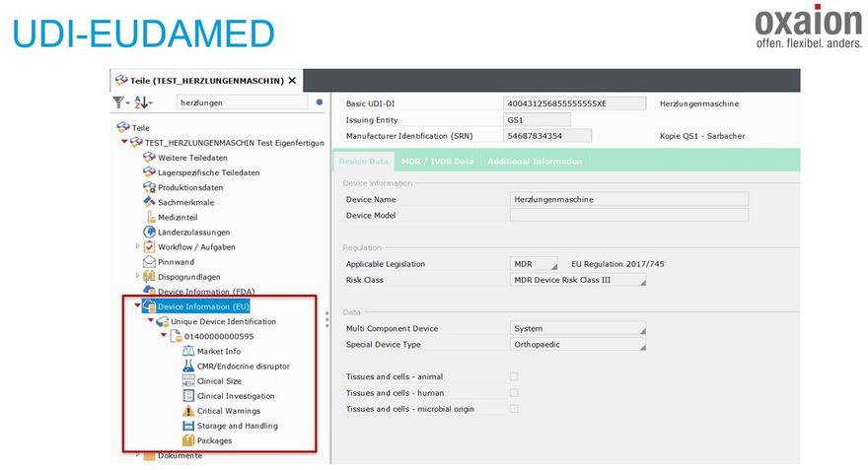Screen dimensions: 868x470
Task: Toggle Tissues and cells - microbial origin checkbox
Action: point(514,409)
